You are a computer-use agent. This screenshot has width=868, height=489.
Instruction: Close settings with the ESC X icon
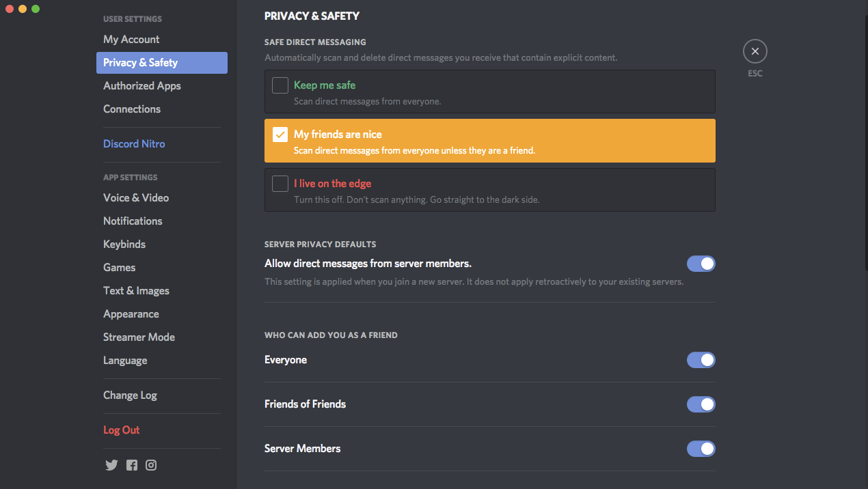pyautogui.click(x=755, y=51)
